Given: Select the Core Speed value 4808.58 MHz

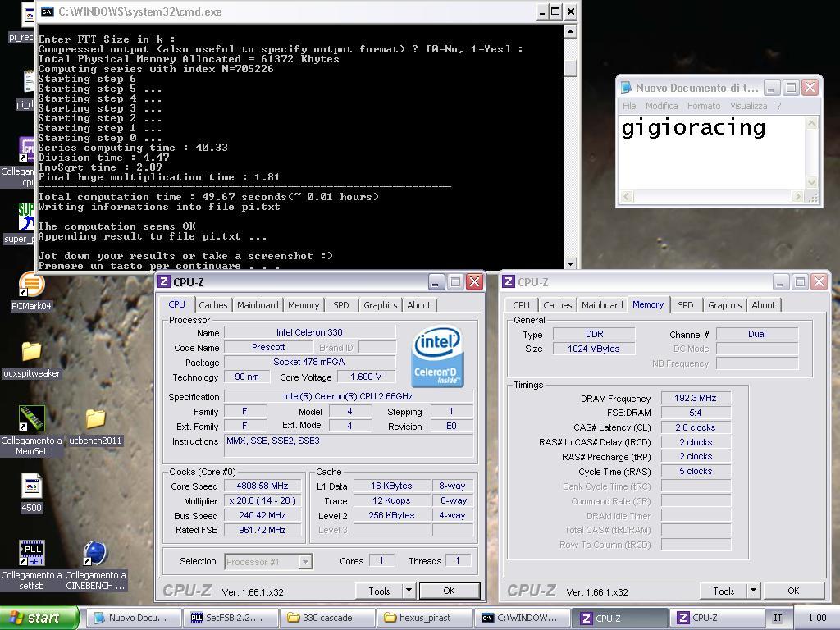Looking at the screenshot, I should click(x=262, y=486).
